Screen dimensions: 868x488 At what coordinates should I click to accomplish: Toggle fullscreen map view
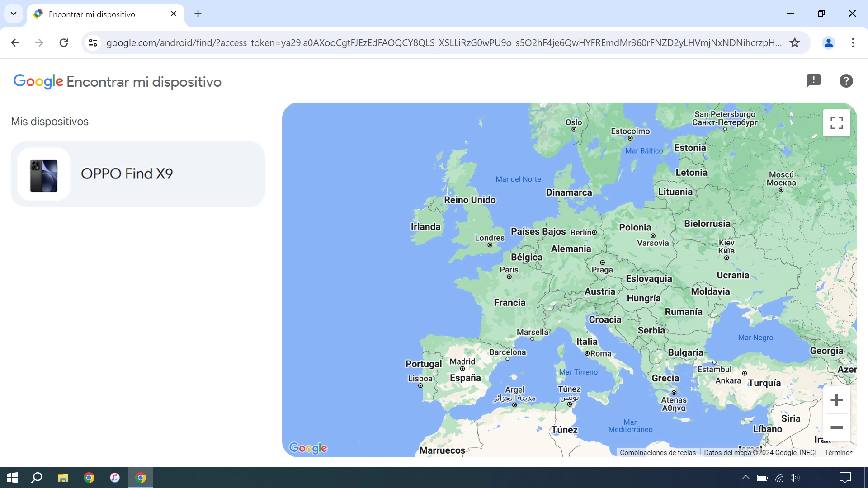(836, 123)
